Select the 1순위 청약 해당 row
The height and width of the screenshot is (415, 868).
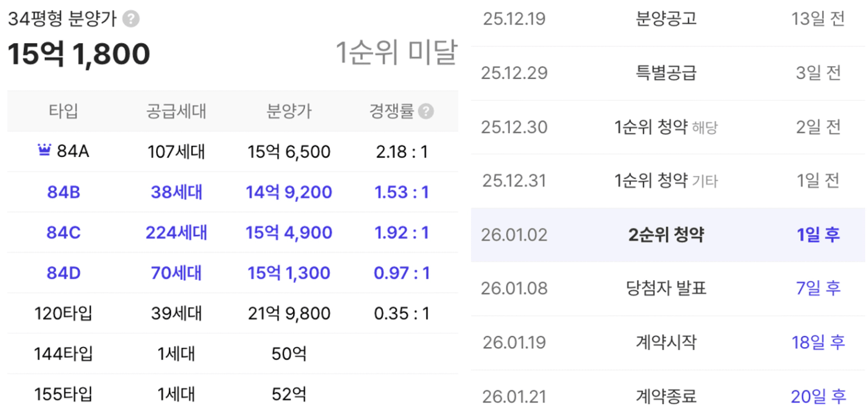click(666, 127)
